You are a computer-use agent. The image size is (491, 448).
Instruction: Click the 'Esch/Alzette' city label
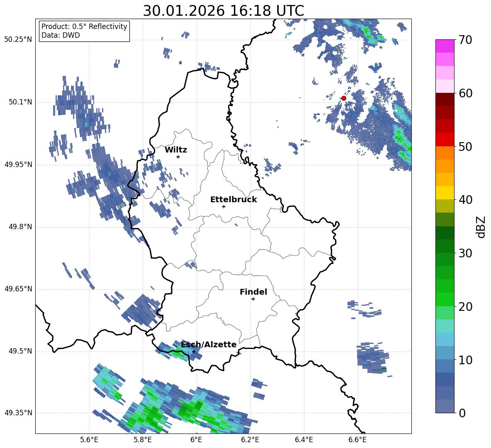[209, 344]
